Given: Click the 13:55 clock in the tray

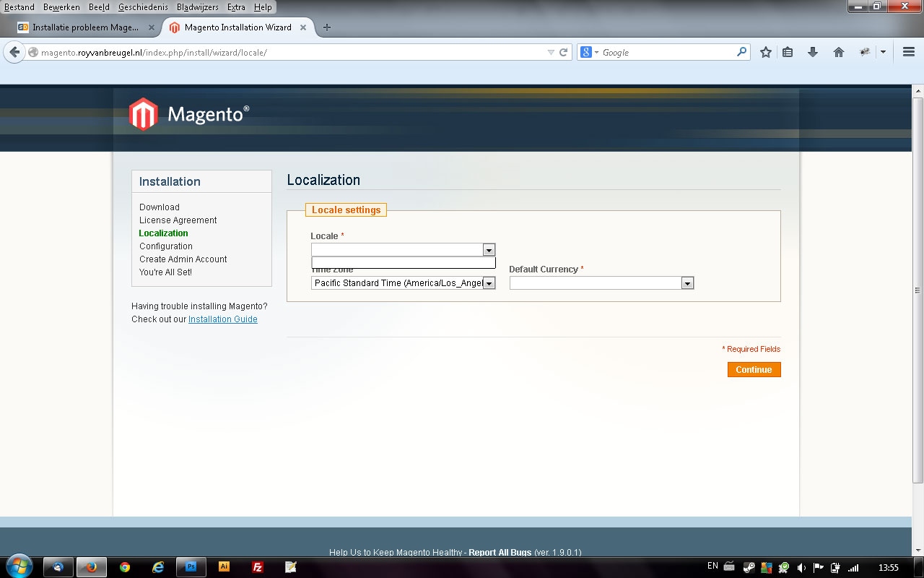Looking at the screenshot, I should [x=888, y=567].
